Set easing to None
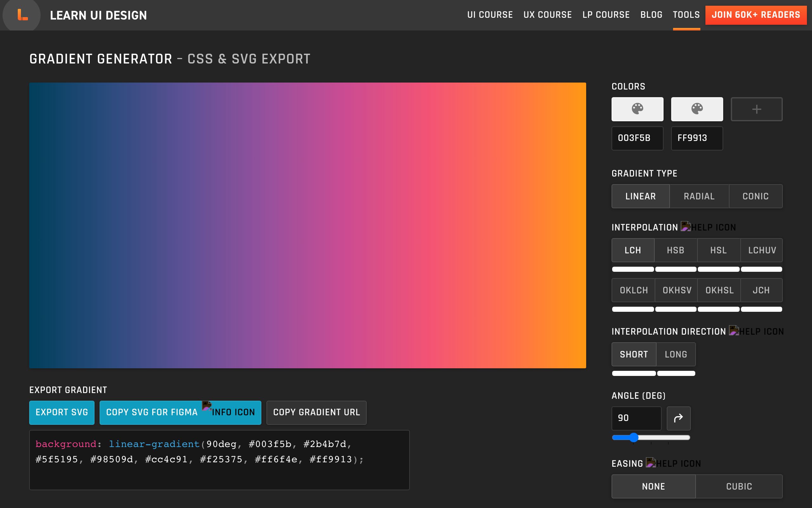The width and height of the screenshot is (812, 508). (x=653, y=486)
